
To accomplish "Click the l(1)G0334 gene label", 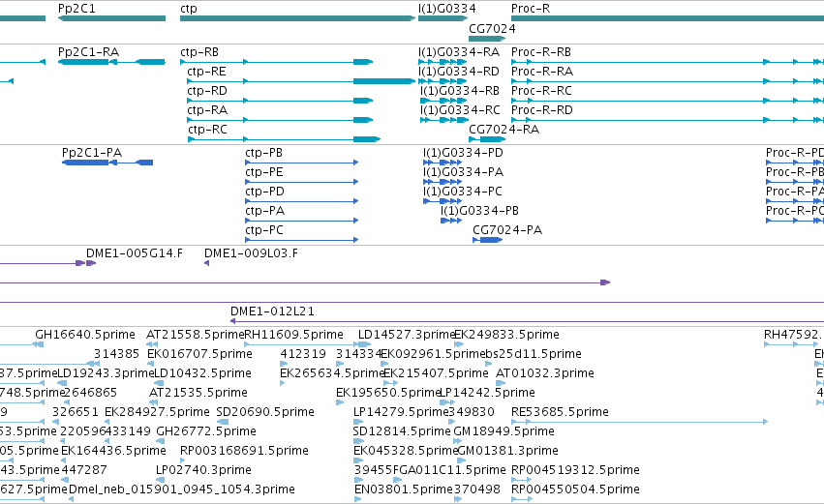I will 446,9.
